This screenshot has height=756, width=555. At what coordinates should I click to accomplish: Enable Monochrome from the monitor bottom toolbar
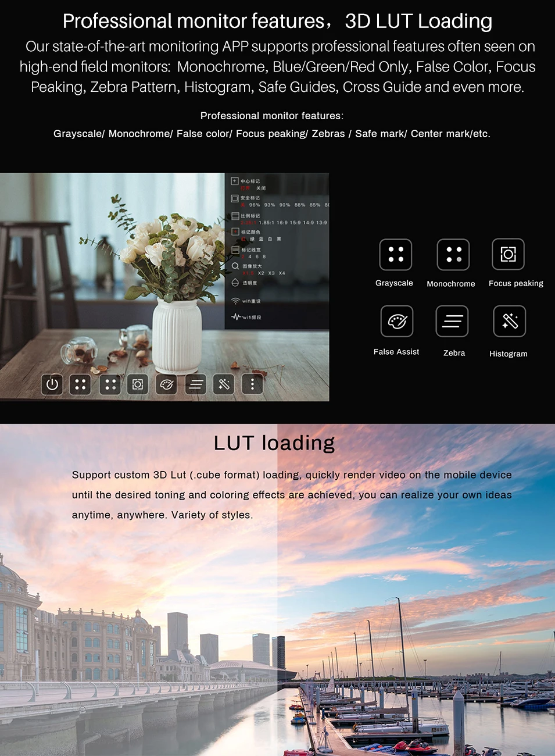(110, 384)
